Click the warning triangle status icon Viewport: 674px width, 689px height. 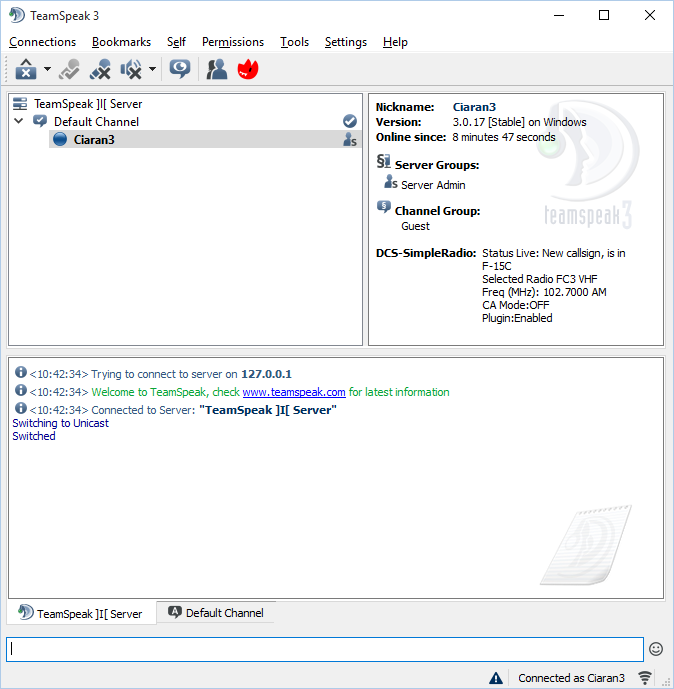(x=496, y=678)
